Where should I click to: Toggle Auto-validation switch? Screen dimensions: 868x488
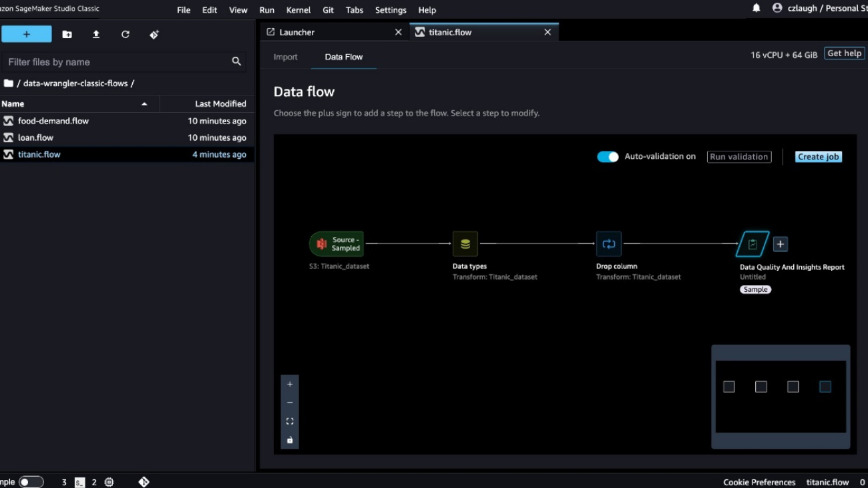[x=608, y=157]
